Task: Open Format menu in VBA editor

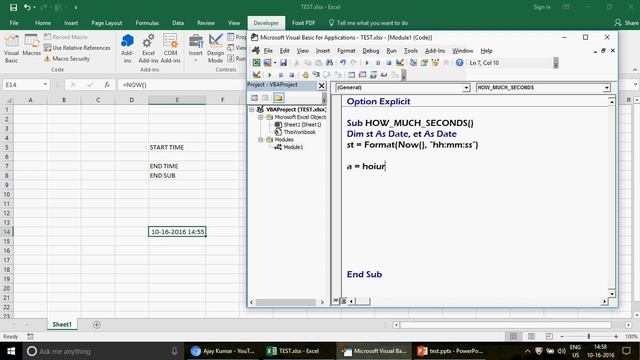Action: [x=346, y=51]
